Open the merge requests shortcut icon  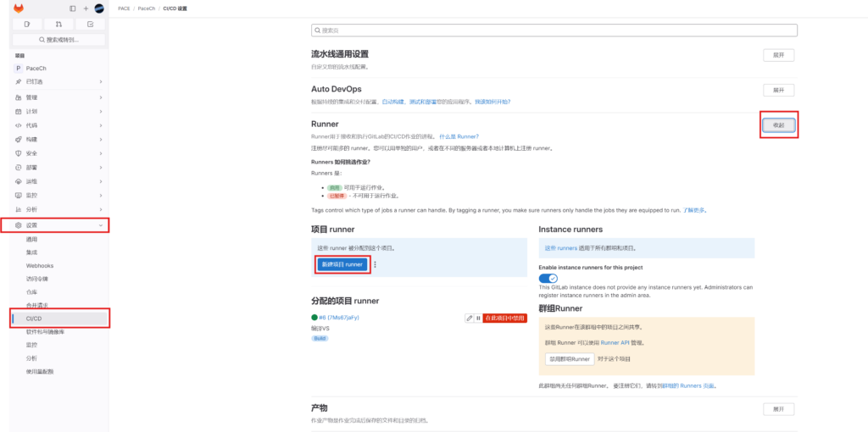coord(58,24)
